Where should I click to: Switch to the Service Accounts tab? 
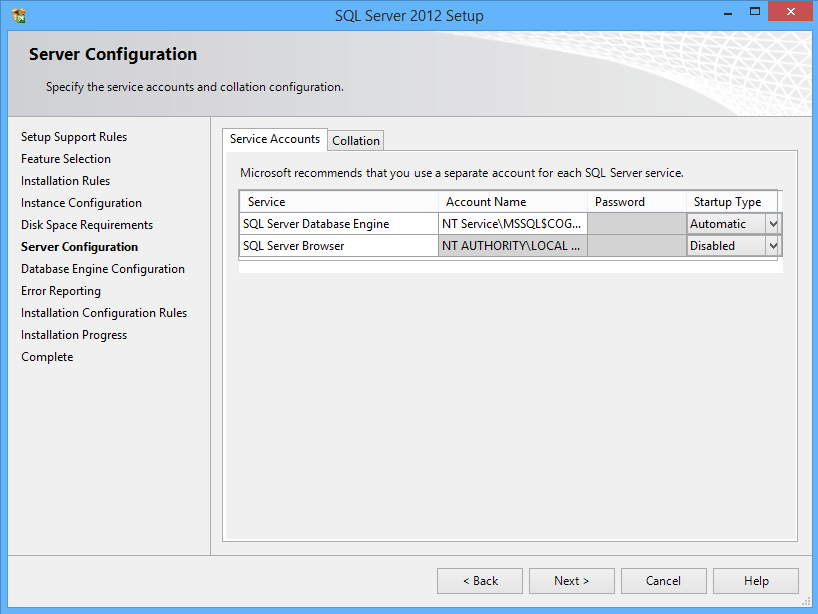point(275,139)
